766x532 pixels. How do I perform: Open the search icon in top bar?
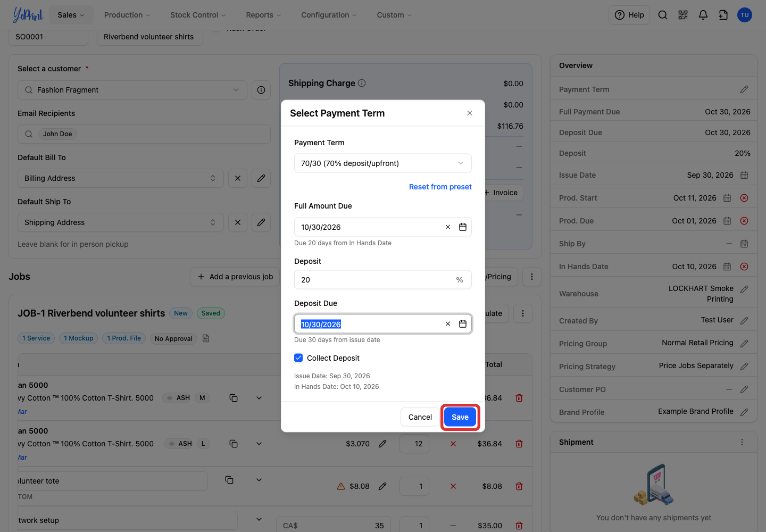[662, 15]
